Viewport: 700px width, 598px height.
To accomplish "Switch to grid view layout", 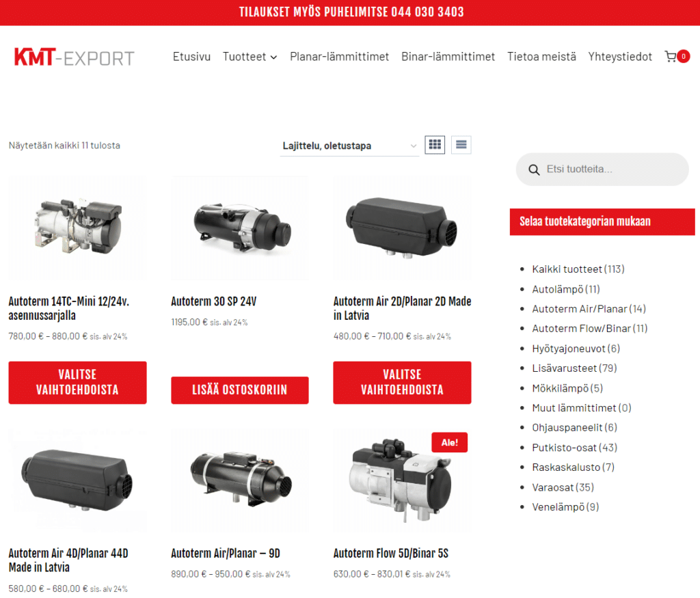I will click(x=435, y=145).
